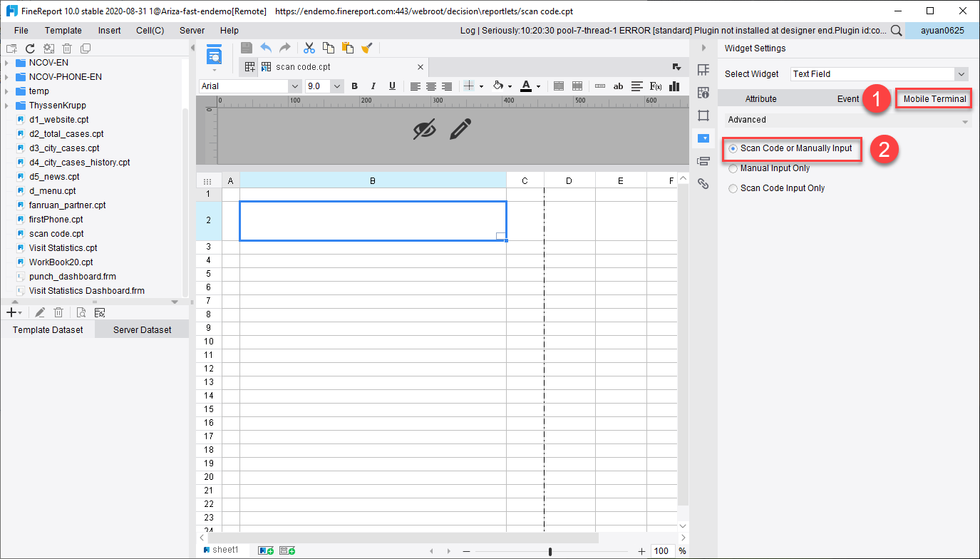Click the format painter brush
This screenshot has width=980, height=559.
pos(366,48)
